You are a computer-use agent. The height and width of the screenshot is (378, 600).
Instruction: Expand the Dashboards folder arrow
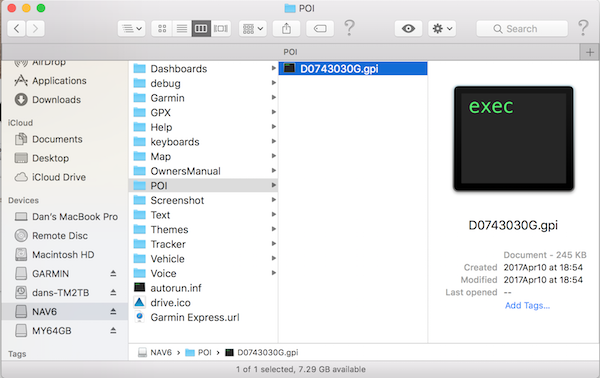pos(274,68)
